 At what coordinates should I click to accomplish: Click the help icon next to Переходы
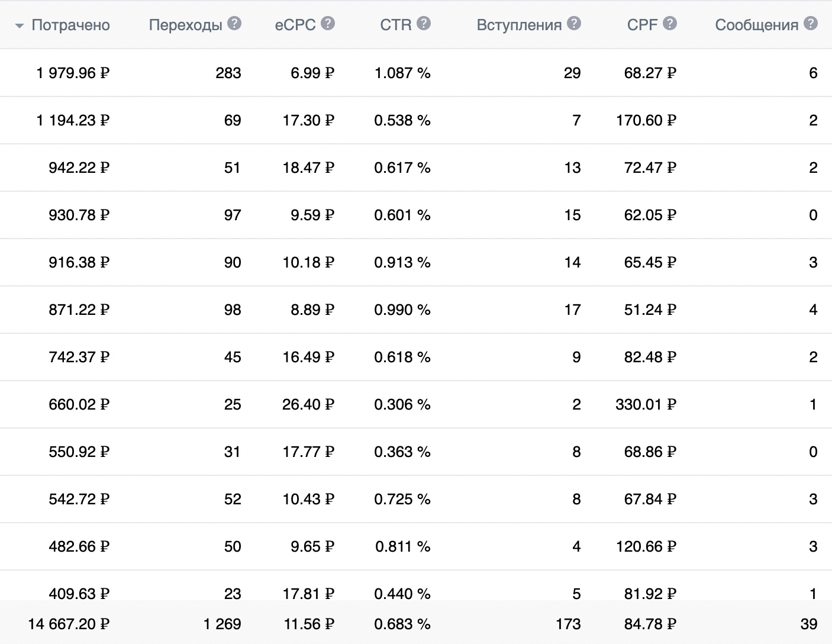point(234,24)
